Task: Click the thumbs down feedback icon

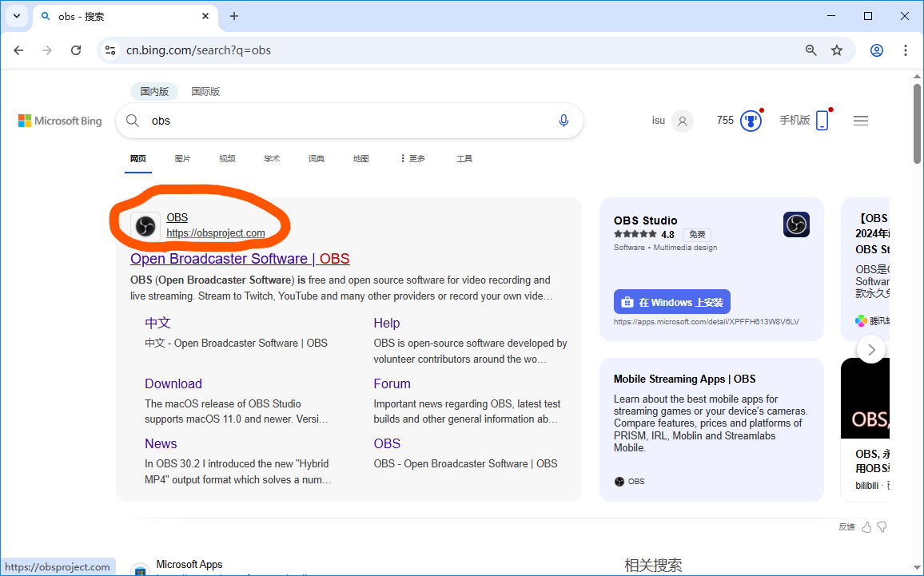Action: [882, 527]
